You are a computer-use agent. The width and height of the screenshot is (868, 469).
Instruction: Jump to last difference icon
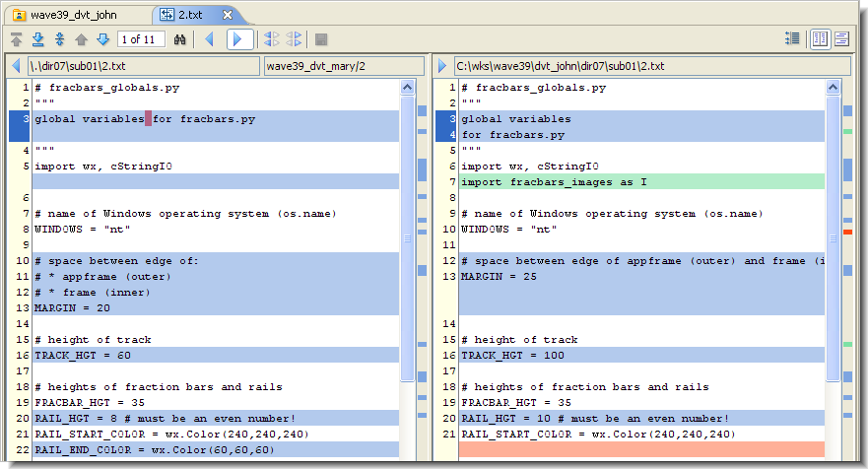tap(37, 39)
